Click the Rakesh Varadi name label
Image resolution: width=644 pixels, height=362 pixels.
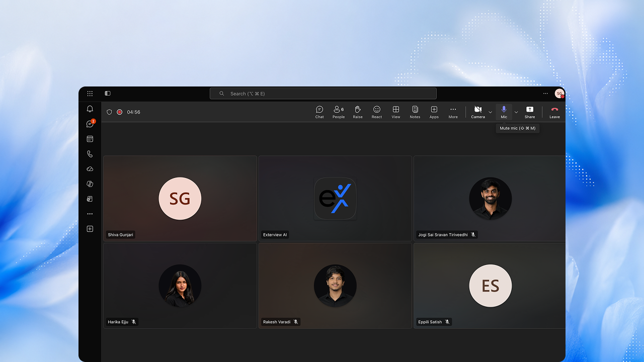point(277,322)
